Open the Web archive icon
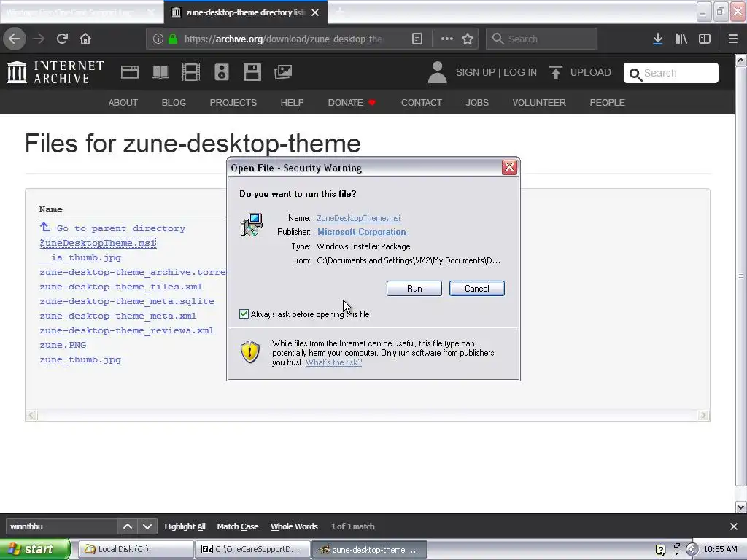This screenshot has width=747, height=560. 130,72
